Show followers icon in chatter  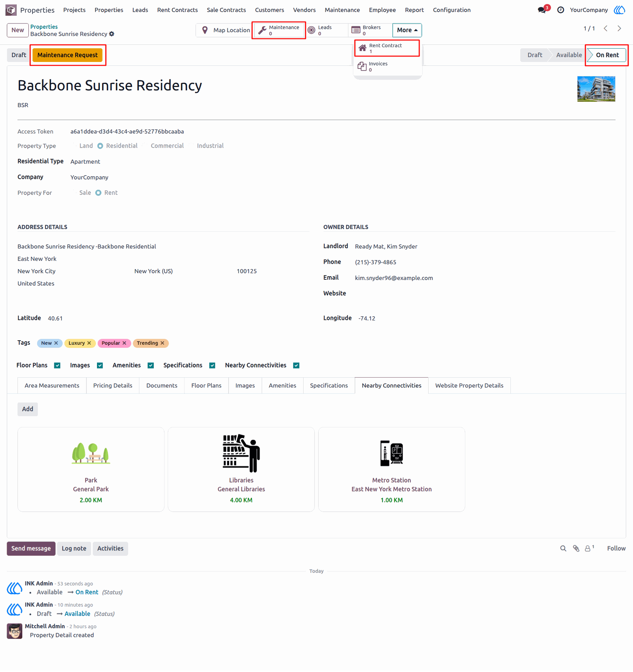(x=590, y=548)
